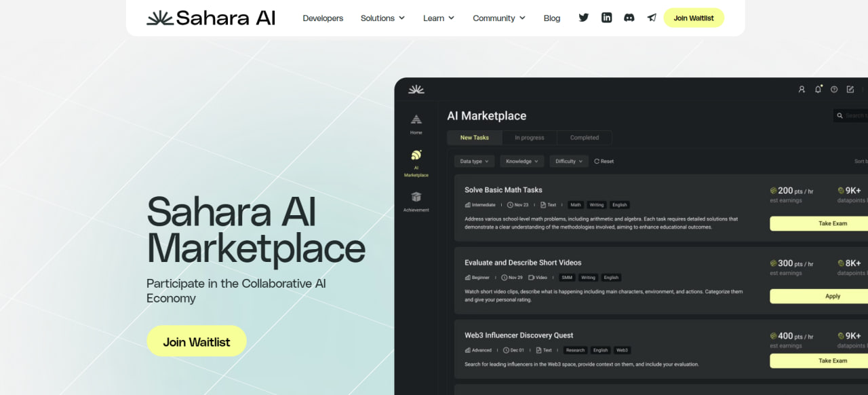This screenshot has width=868, height=395.
Task: Expand the Solutions dropdown menu
Action: pyautogui.click(x=382, y=18)
